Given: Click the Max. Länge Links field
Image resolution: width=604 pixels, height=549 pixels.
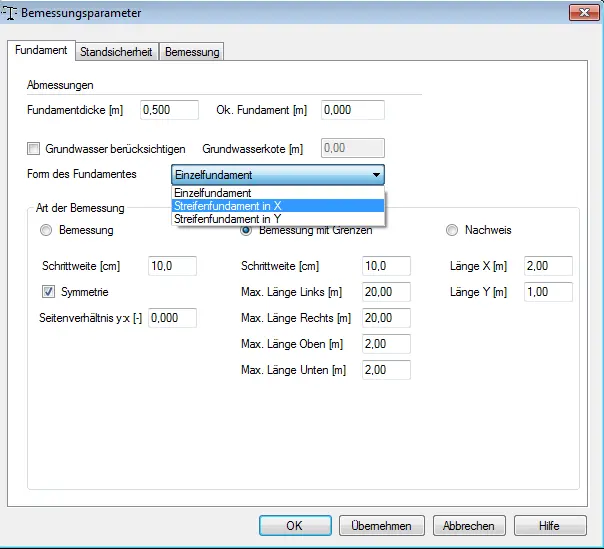Looking at the screenshot, I should [386, 292].
